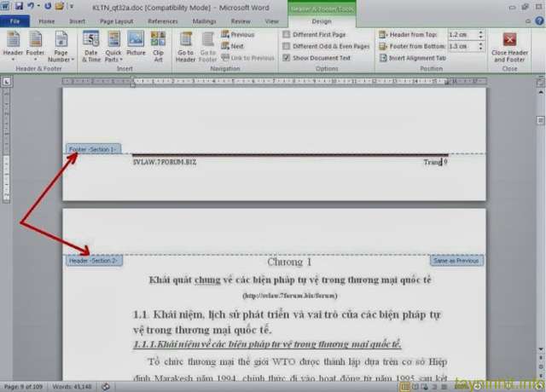This screenshot has height=392, width=546.
Task: Click the Header from Top value field
Action: [460, 35]
